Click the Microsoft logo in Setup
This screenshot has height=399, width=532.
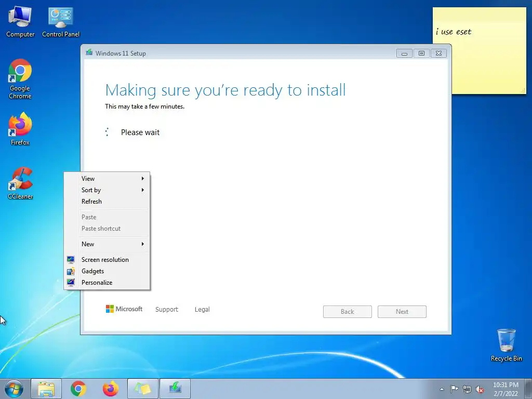124,309
